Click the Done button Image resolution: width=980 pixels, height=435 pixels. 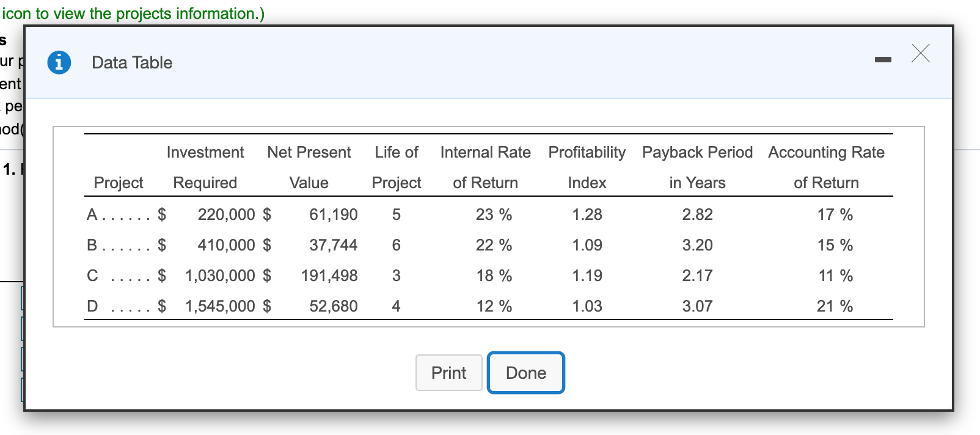526,373
